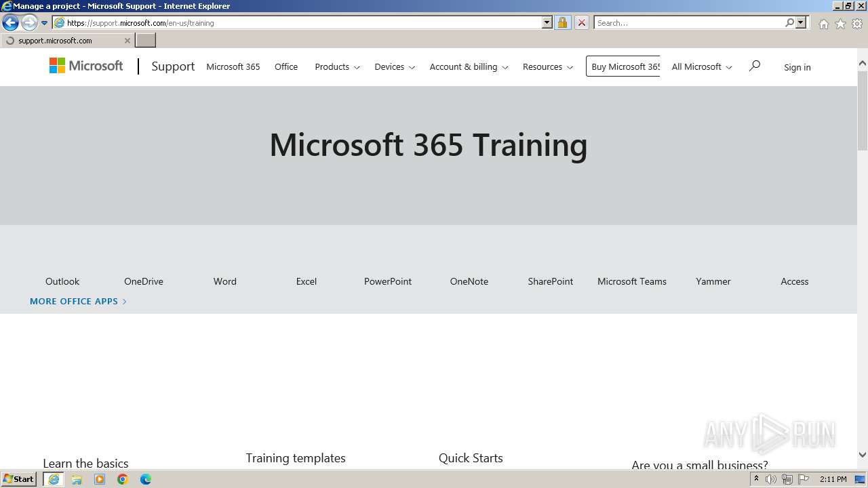
Task: Click the Microsoft logo
Action: [86, 66]
